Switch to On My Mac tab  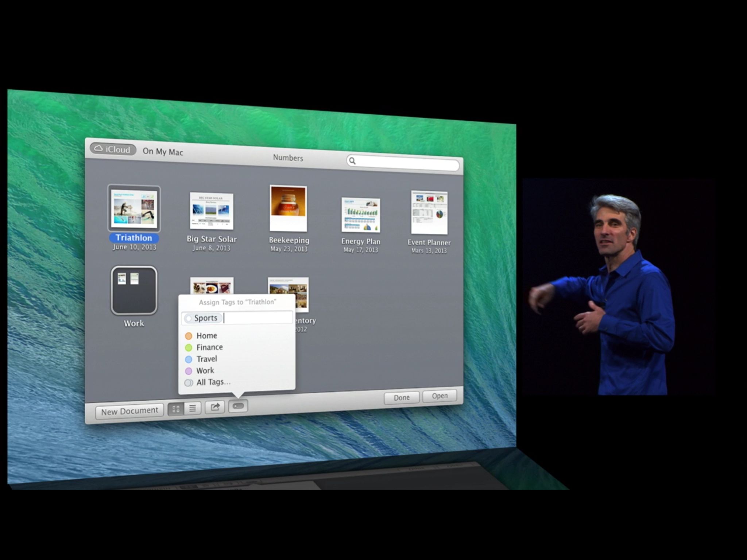pyautogui.click(x=163, y=152)
